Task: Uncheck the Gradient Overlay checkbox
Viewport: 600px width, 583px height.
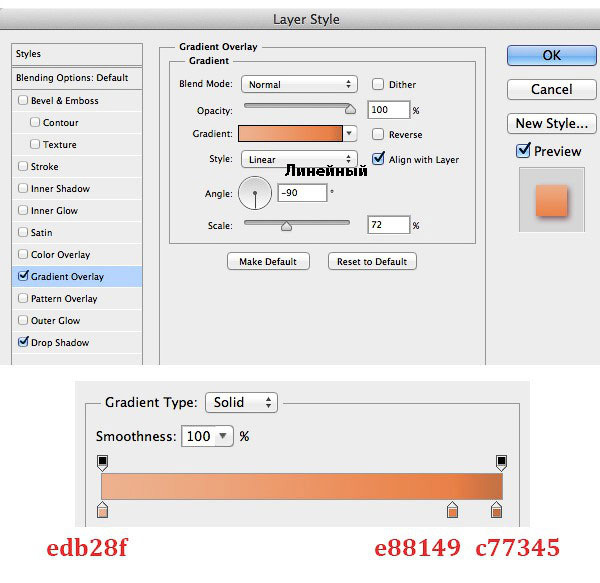Action: pyautogui.click(x=23, y=276)
